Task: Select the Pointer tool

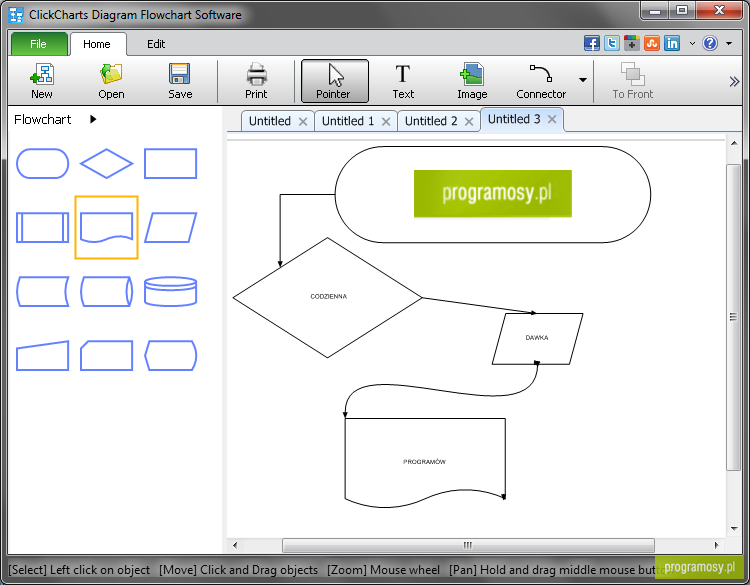Action: pos(335,81)
